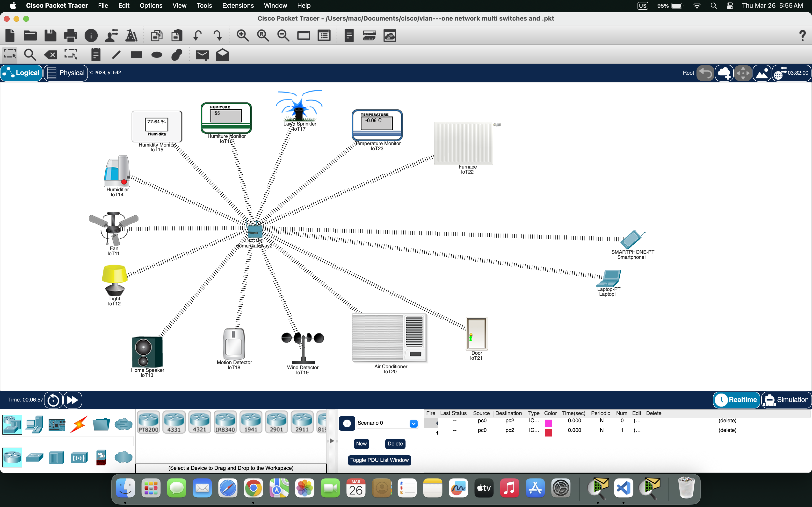The image size is (812, 507).
Task: Enable Realtime mode
Action: click(737, 400)
